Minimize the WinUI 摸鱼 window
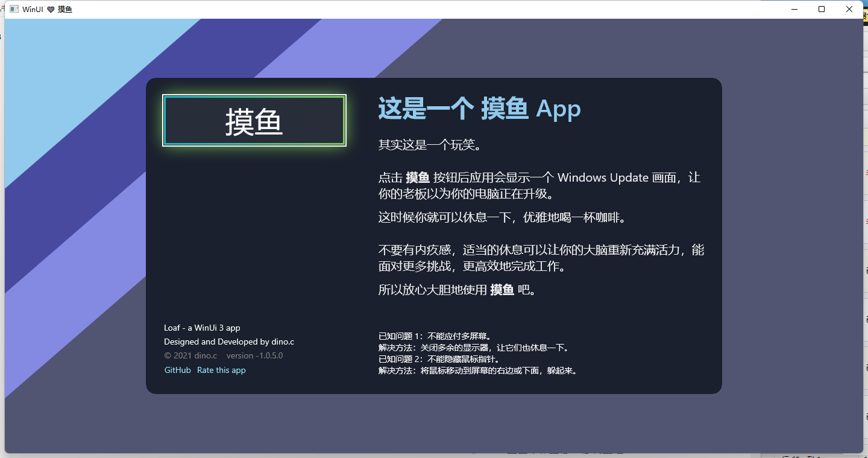 (794, 9)
